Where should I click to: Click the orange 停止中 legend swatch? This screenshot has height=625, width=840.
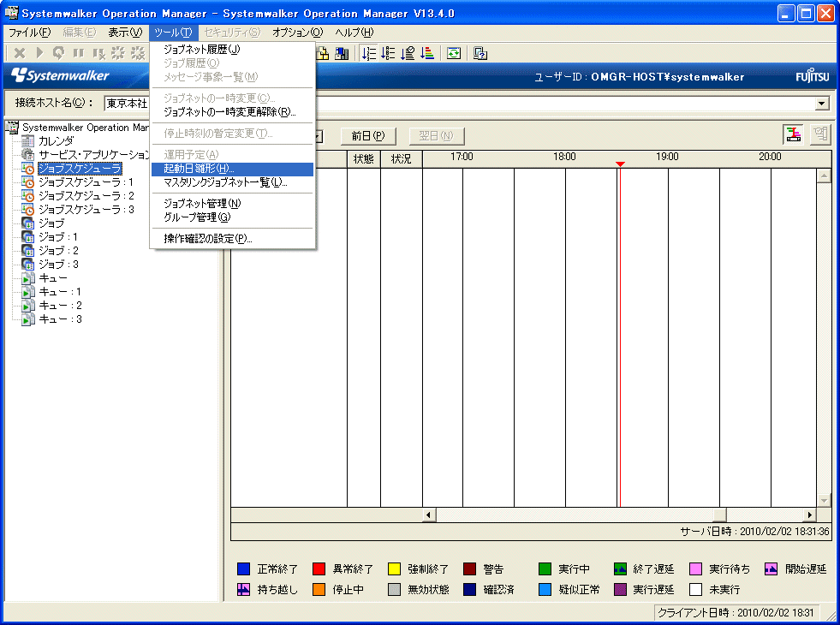(x=319, y=590)
